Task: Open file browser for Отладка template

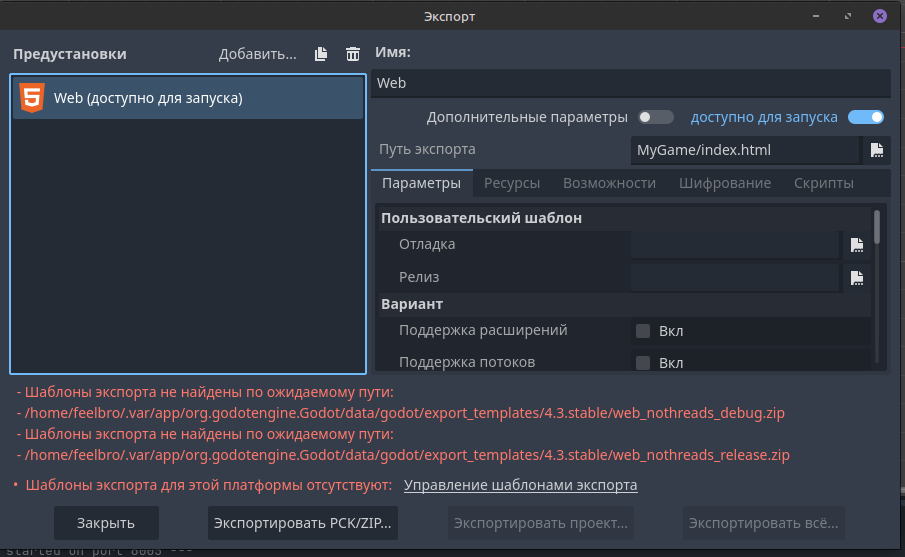Action: [x=856, y=245]
